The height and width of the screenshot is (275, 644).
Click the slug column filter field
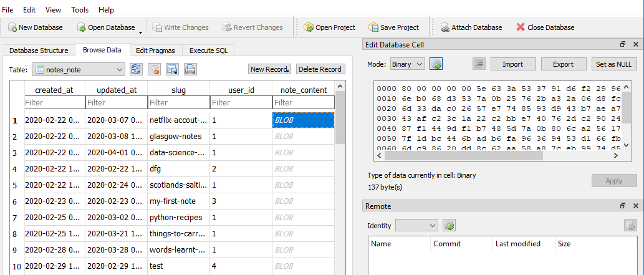[x=178, y=102]
